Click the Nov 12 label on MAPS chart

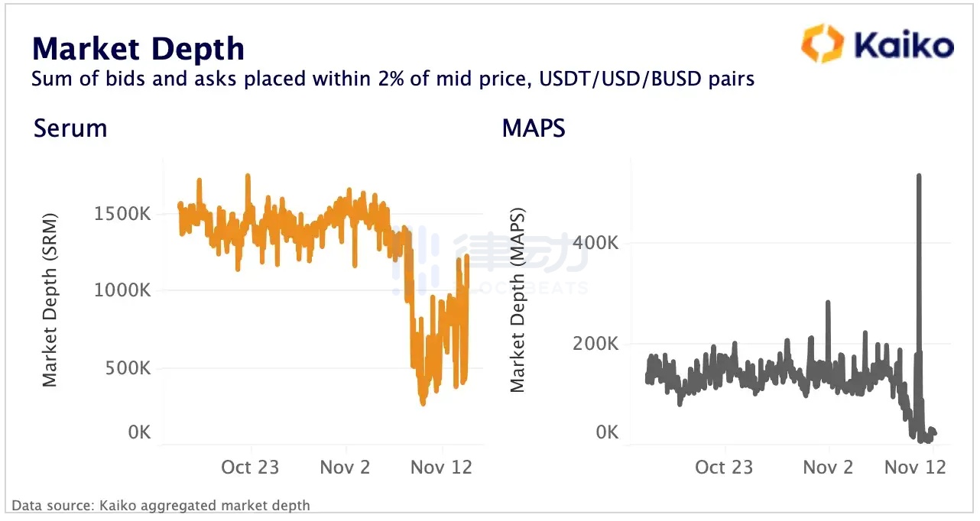915,467
